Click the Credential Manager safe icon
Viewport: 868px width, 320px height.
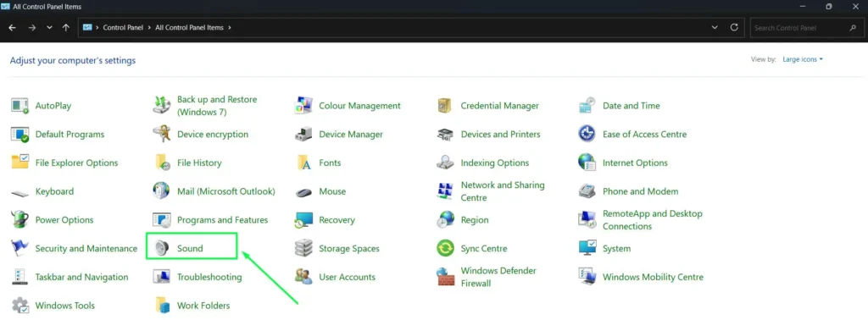click(x=445, y=106)
